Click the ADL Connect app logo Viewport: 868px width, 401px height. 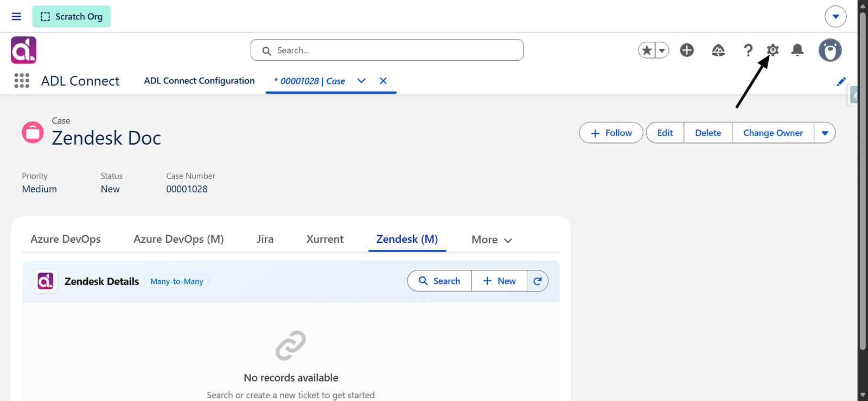pyautogui.click(x=24, y=50)
